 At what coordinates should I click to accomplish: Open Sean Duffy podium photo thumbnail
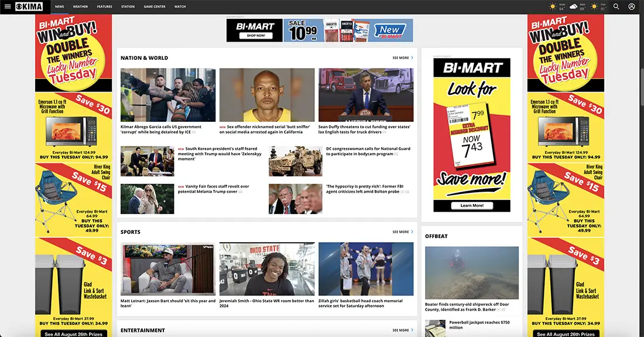click(366, 95)
